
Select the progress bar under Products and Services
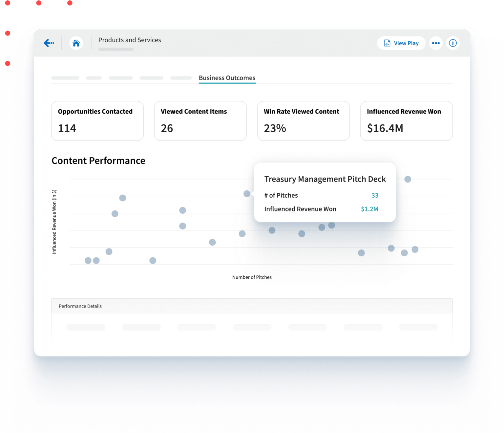pos(115,49)
